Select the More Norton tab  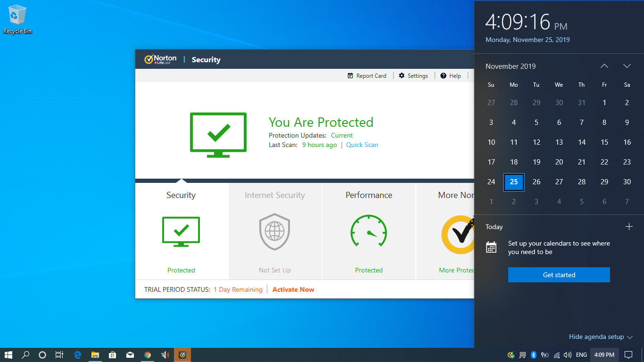(446, 231)
